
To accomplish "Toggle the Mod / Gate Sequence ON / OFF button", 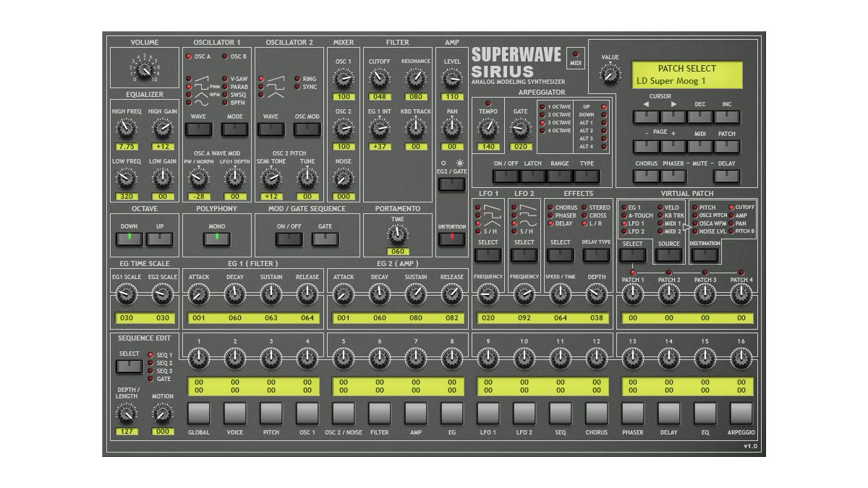I will point(289,239).
